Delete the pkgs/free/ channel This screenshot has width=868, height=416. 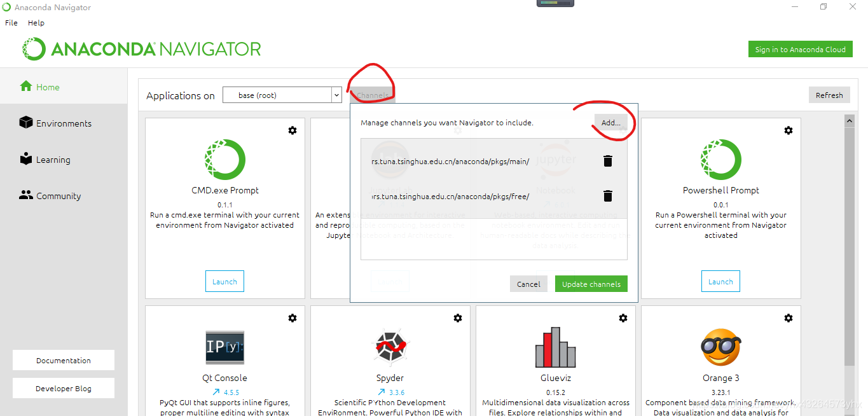coord(607,196)
